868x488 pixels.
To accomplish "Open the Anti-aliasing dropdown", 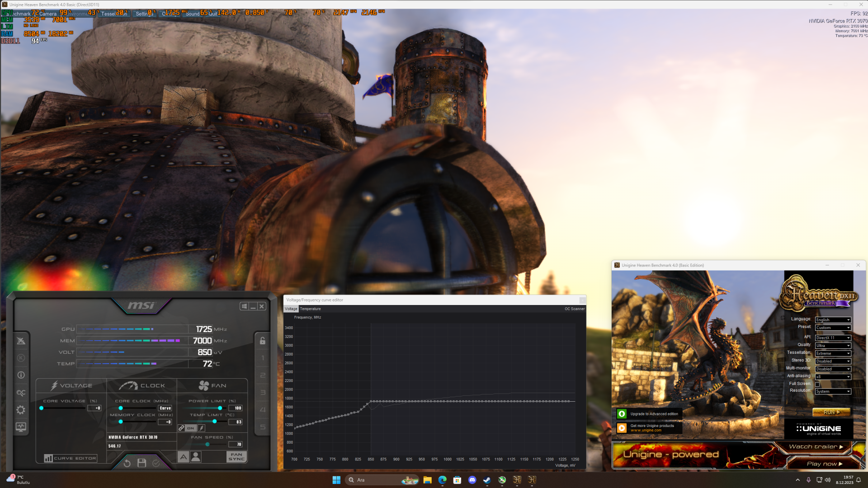I will [x=833, y=377].
